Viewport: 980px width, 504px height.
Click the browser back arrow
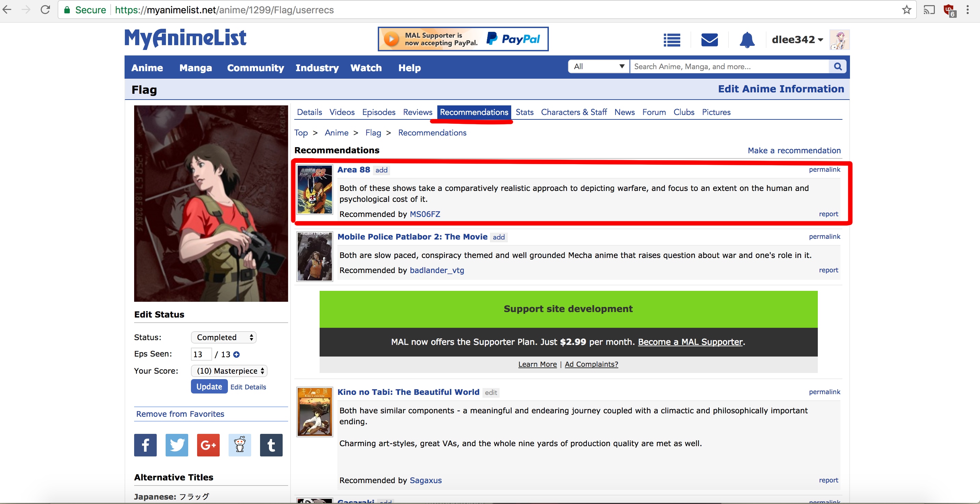(x=7, y=10)
